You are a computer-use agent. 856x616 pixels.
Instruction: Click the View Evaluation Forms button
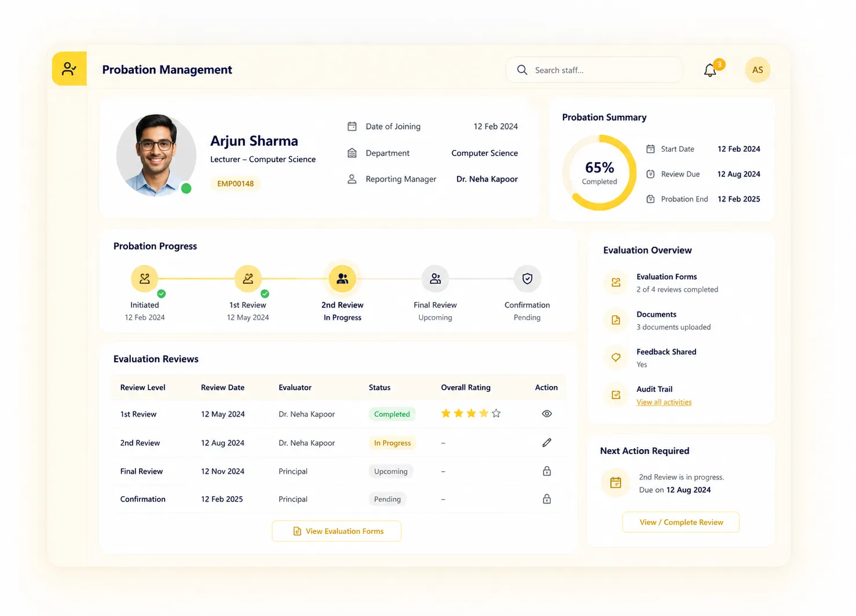(x=336, y=531)
